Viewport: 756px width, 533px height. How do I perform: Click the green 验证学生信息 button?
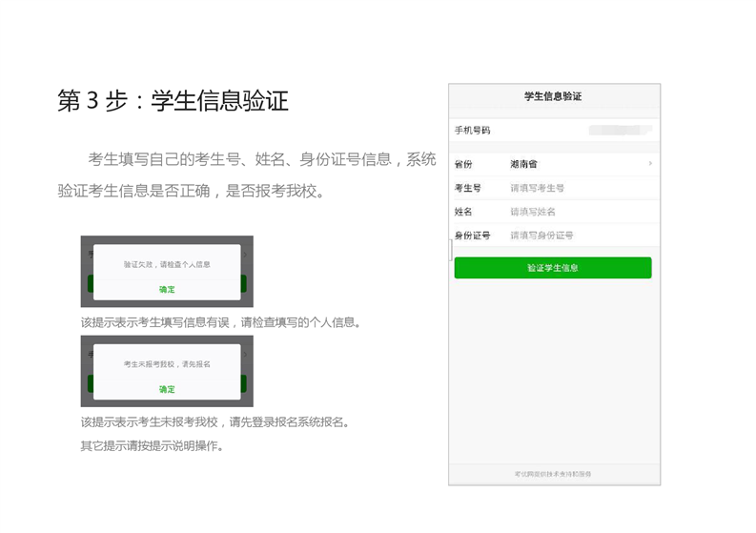point(553,268)
